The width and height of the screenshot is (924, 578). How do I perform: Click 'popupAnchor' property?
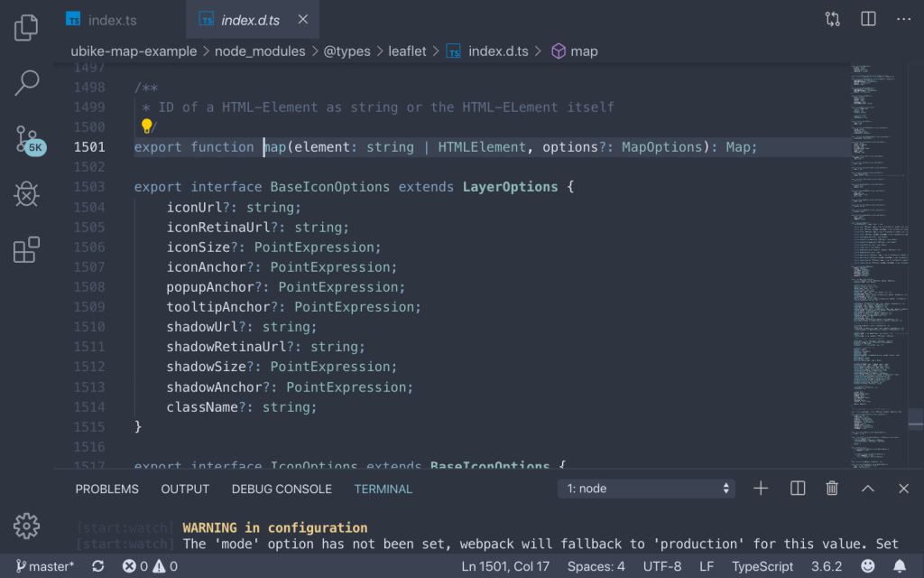coord(210,287)
